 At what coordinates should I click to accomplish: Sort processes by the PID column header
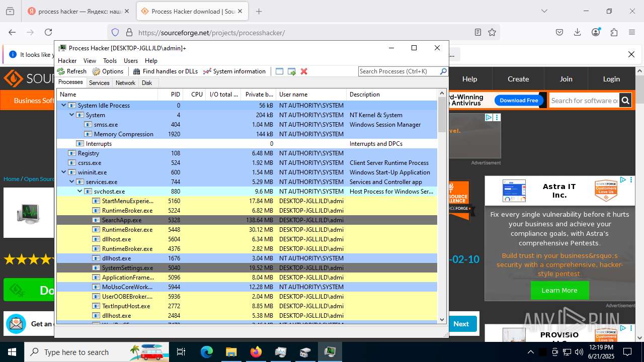coord(170,95)
